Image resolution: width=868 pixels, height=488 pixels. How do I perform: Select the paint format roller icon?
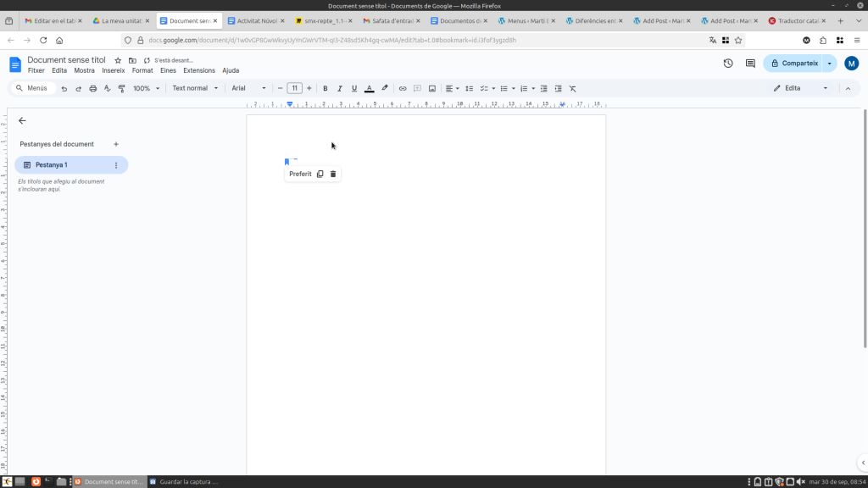tap(121, 88)
